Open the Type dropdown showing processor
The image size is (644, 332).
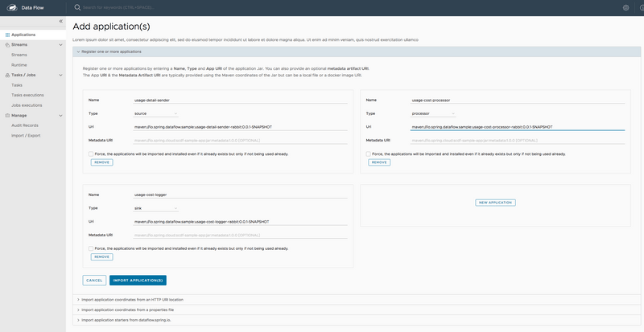[x=433, y=113]
